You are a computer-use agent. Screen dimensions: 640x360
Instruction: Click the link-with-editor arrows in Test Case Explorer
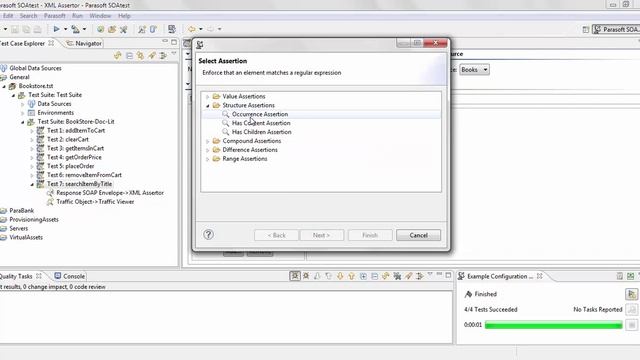(118, 55)
